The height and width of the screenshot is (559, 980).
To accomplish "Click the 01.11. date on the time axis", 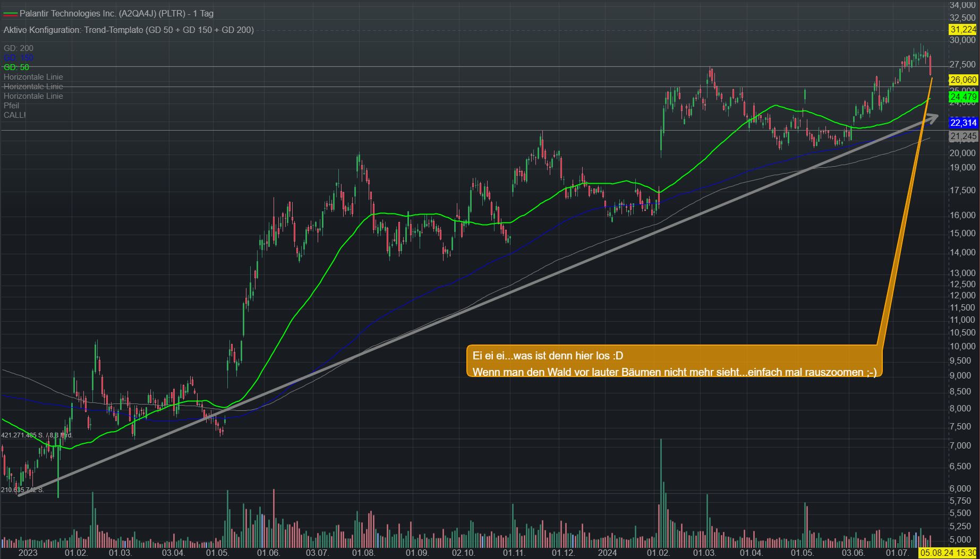I will [x=514, y=553].
